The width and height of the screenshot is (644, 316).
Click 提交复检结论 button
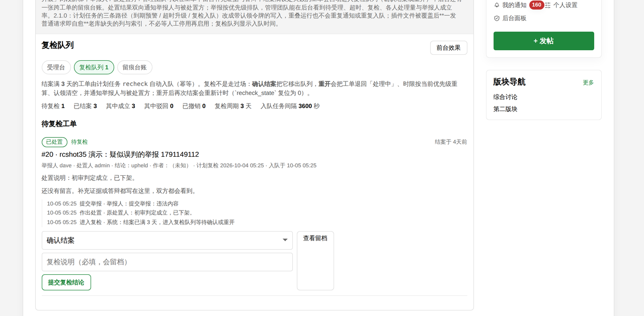coord(66,282)
